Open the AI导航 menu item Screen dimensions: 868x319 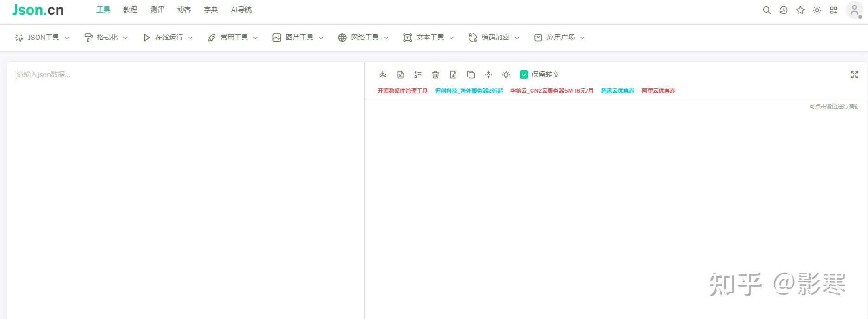[241, 10]
